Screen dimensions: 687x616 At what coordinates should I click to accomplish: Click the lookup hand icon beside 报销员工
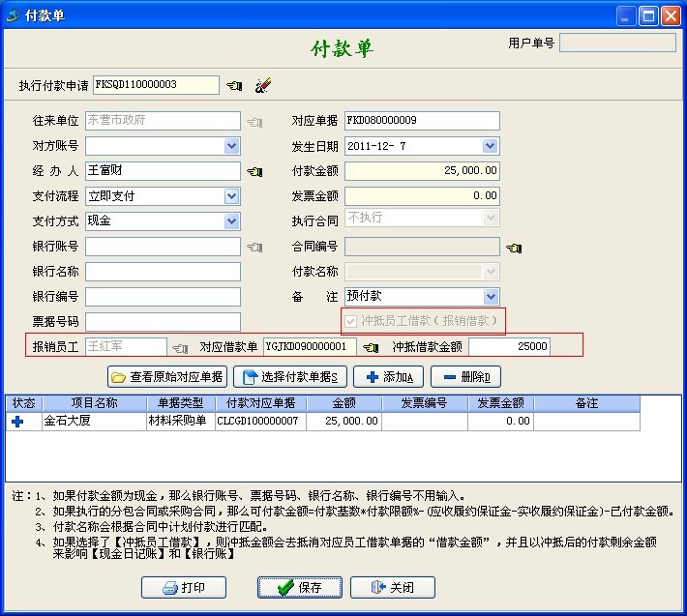pyautogui.click(x=180, y=347)
